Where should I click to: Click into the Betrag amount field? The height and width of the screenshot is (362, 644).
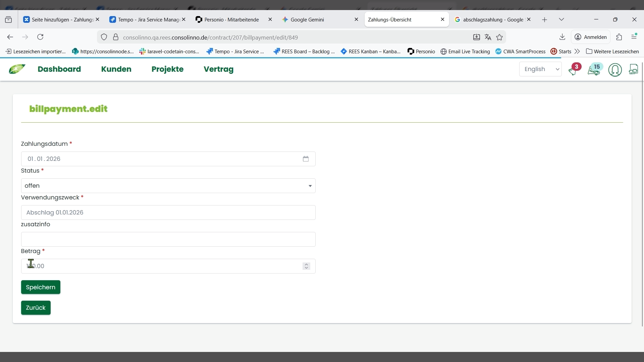coord(168,266)
